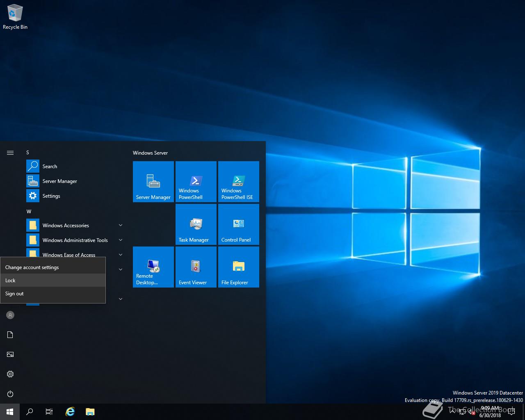Click the volume icon in system tray
The width and height of the screenshot is (525, 420).
pos(472,412)
